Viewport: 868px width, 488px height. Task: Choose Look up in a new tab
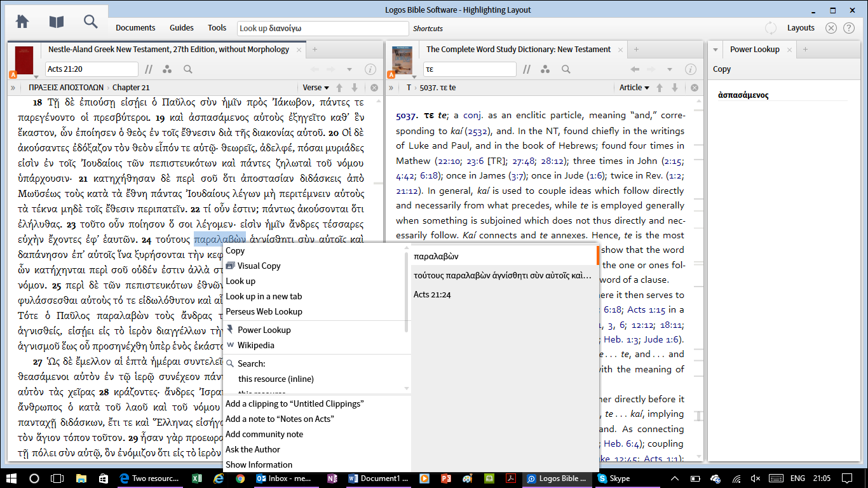coord(315,296)
